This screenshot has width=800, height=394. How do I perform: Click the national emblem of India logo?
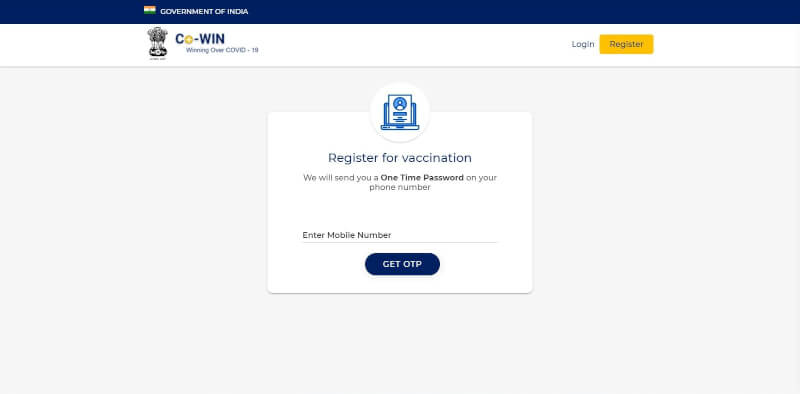(x=157, y=43)
